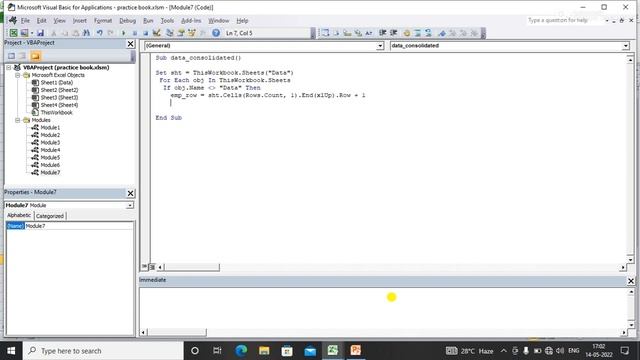Uncomment the selected block
The height and width of the screenshot is (360, 640).
point(428,33)
